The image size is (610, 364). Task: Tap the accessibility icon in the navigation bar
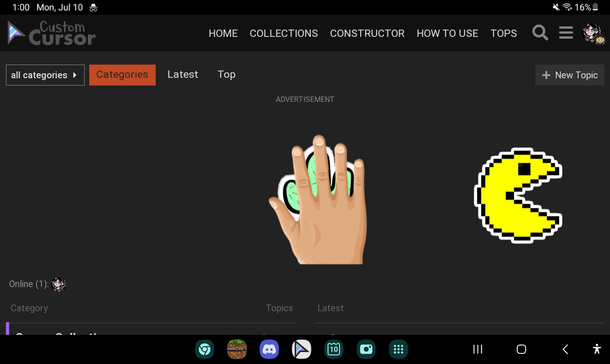[x=597, y=349]
